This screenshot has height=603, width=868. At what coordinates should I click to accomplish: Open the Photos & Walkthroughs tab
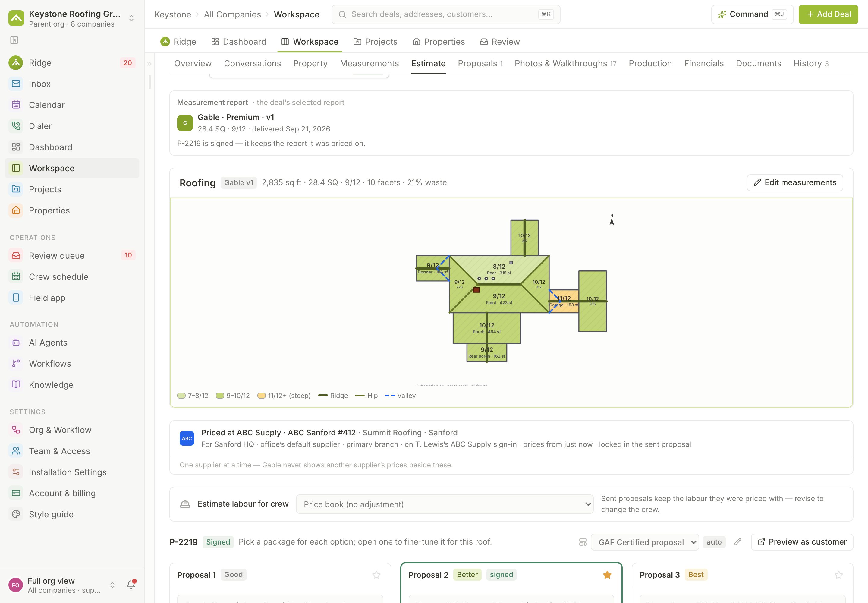point(565,64)
